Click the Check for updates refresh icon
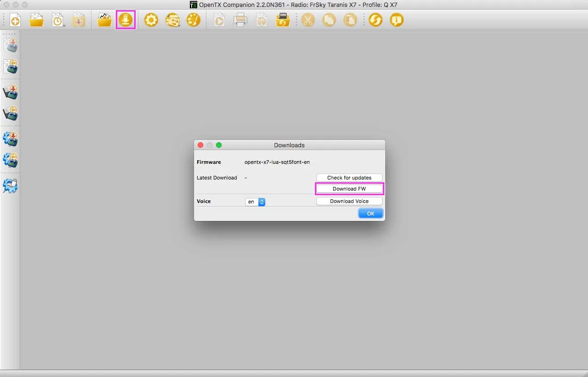This screenshot has height=377, width=588. click(376, 20)
